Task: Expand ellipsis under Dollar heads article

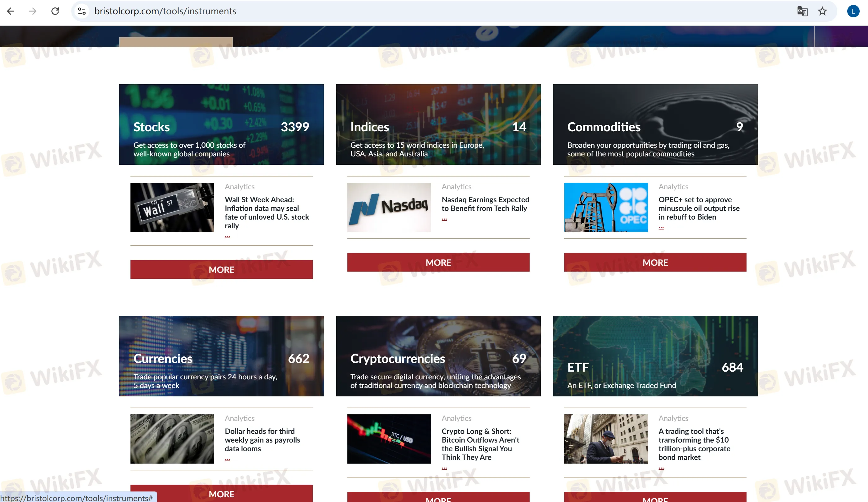Action: point(227,459)
